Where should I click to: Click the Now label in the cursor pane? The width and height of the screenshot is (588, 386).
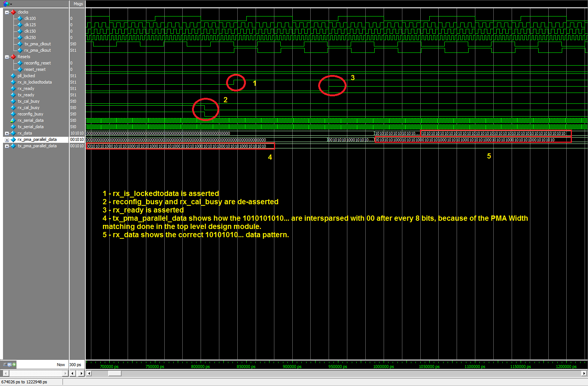61,365
